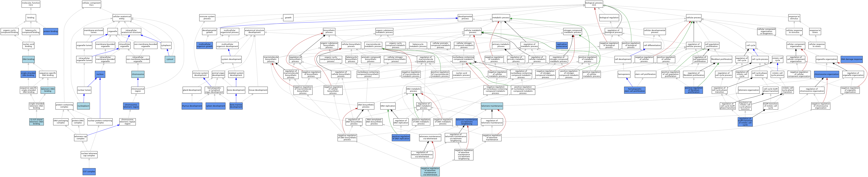The height and width of the screenshot is (177, 868).
Task: Select 'positive regulation of DNA replication' node
Action: (401, 138)
